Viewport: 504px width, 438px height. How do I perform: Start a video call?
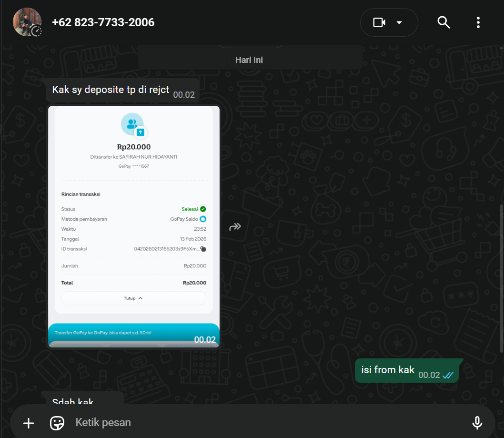(x=379, y=22)
